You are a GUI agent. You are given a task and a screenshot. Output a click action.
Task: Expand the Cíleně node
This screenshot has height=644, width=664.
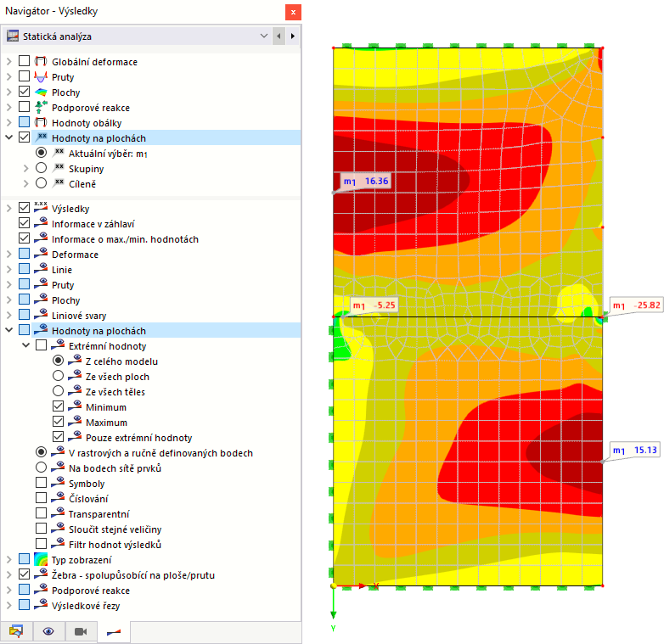click(x=25, y=183)
